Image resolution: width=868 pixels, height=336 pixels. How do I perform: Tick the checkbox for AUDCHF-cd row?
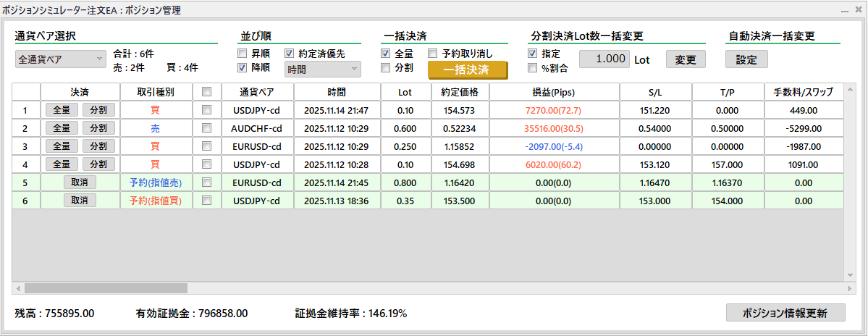coord(207,128)
